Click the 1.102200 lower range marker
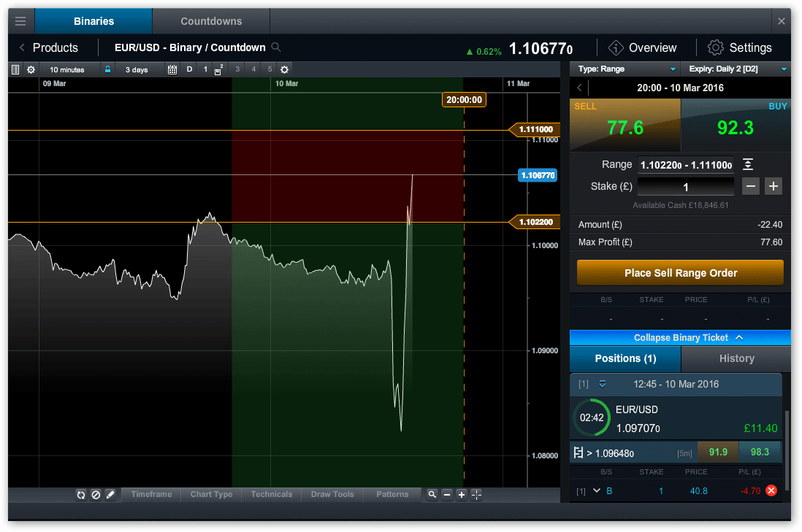 535,222
